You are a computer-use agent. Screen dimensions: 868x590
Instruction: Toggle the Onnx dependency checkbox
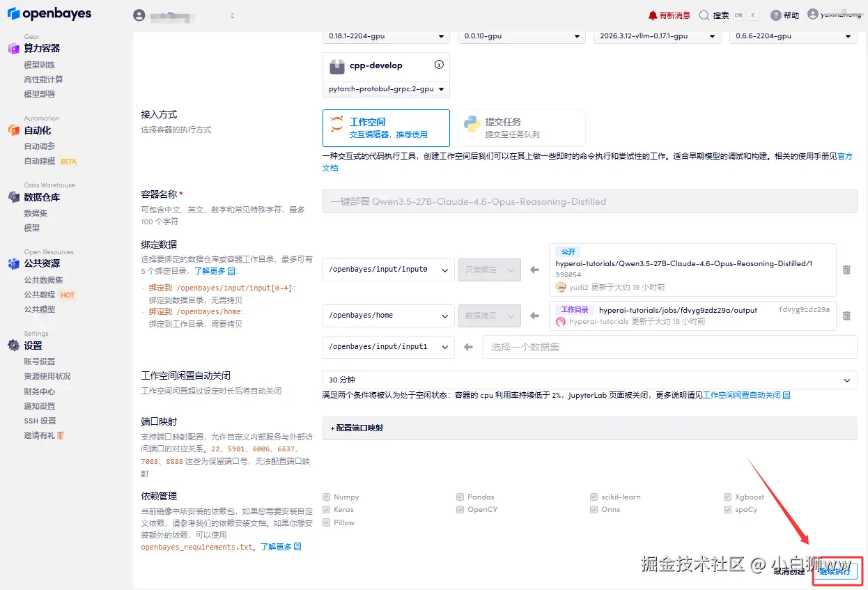tap(594, 509)
